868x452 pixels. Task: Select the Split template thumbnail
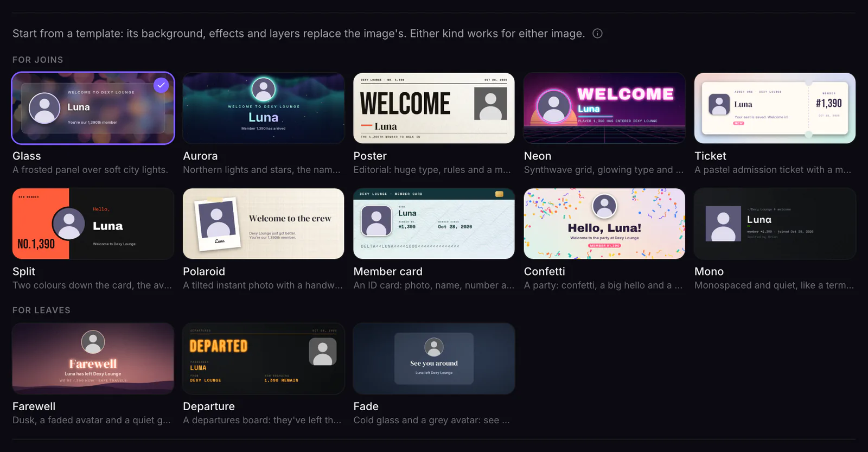[93, 224]
